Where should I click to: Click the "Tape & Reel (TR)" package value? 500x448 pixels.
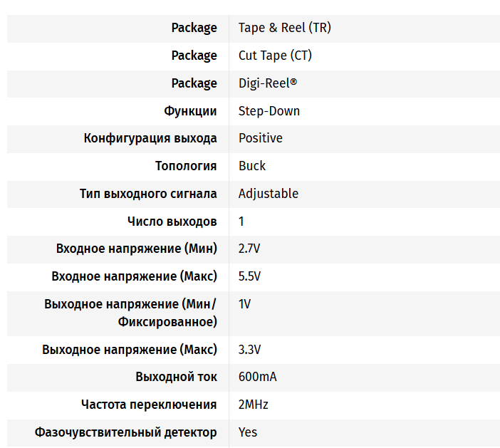pos(284,28)
